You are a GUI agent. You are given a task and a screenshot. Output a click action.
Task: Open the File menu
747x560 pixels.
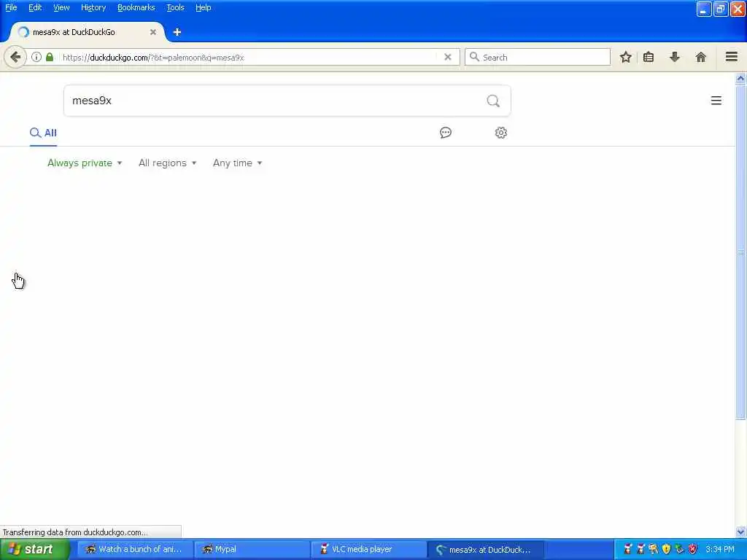(11, 7)
